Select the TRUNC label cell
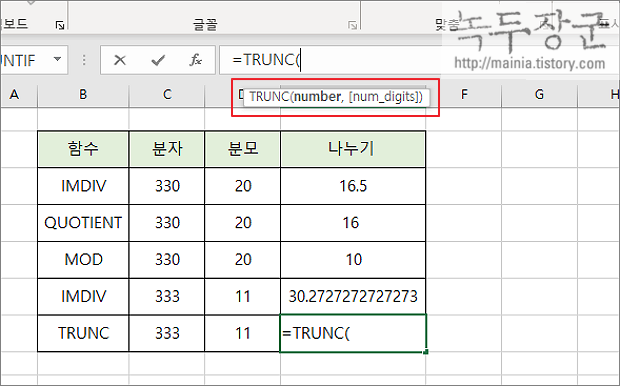The image size is (620, 386). 83,333
